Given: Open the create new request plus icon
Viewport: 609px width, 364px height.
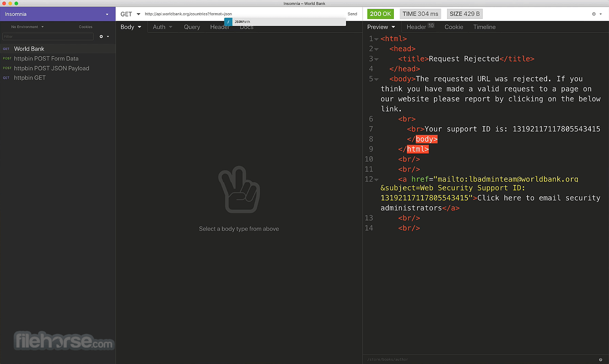Looking at the screenshot, I should click(x=101, y=36).
